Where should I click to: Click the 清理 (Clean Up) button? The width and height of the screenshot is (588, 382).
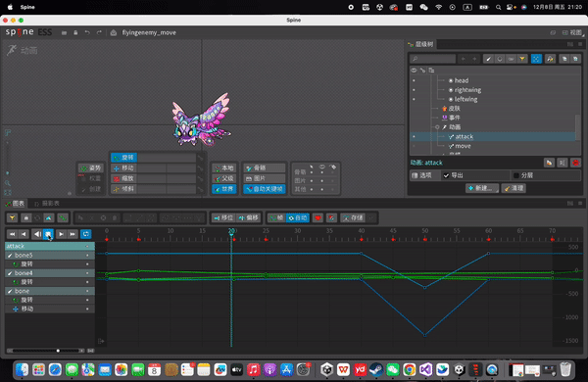pos(514,188)
